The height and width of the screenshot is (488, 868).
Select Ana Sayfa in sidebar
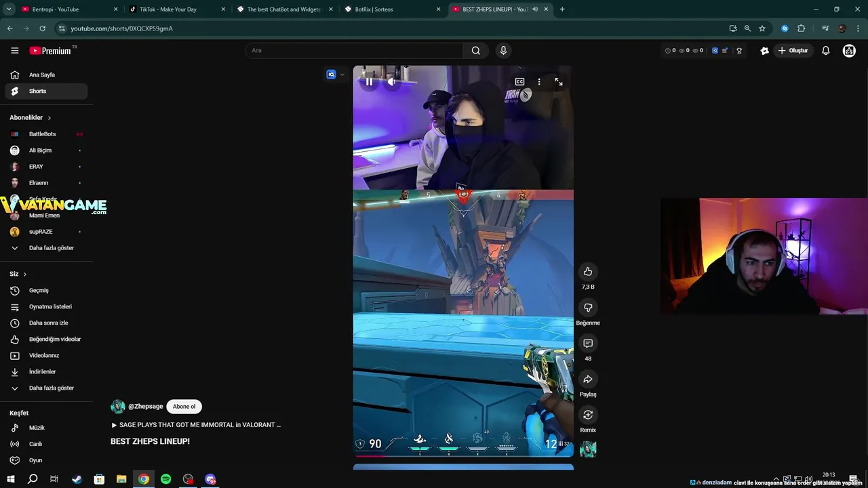pos(46,75)
